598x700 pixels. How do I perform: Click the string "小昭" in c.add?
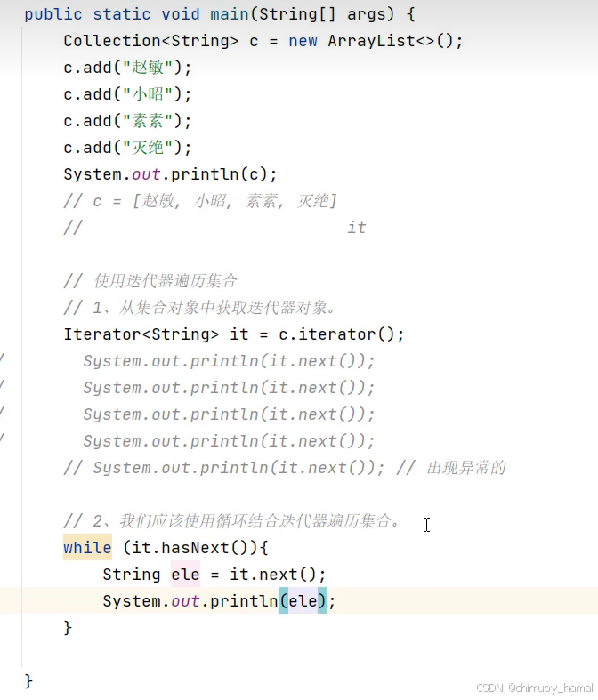pyautogui.click(x=148, y=94)
